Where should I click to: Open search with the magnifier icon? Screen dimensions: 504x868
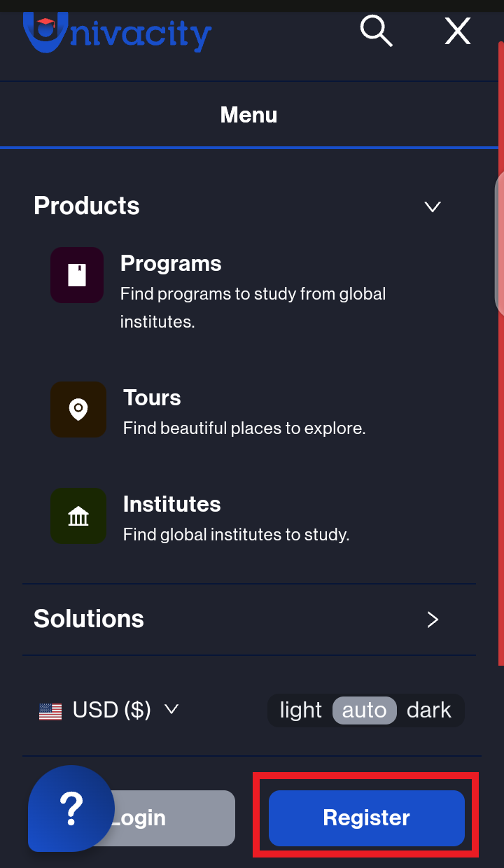pyautogui.click(x=376, y=31)
